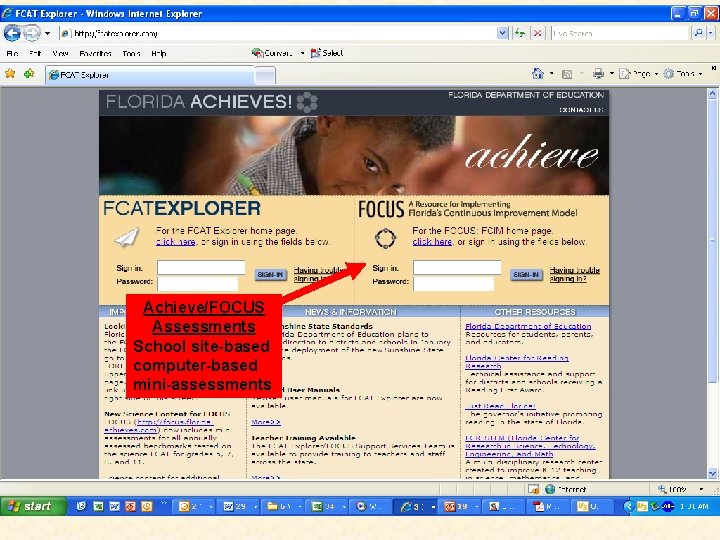Viewport: 720px width, 540px height.
Task: Select the FCAT Explorer browser tab
Action: pos(151,75)
